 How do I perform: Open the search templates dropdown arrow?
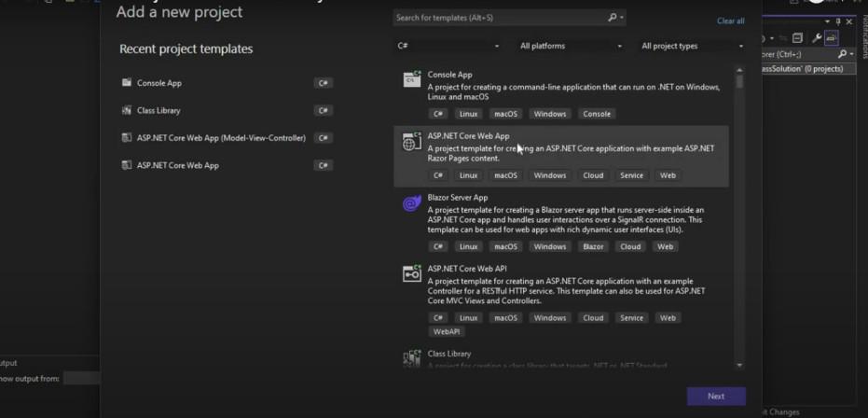click(x=622, y=18)
